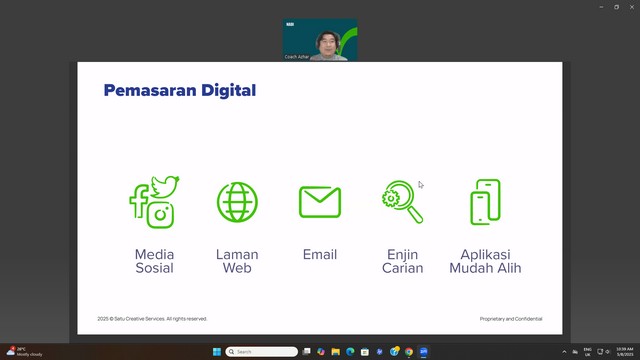Open Task View in the taskbar
The image size is (640, 360).
coord(307,351)
